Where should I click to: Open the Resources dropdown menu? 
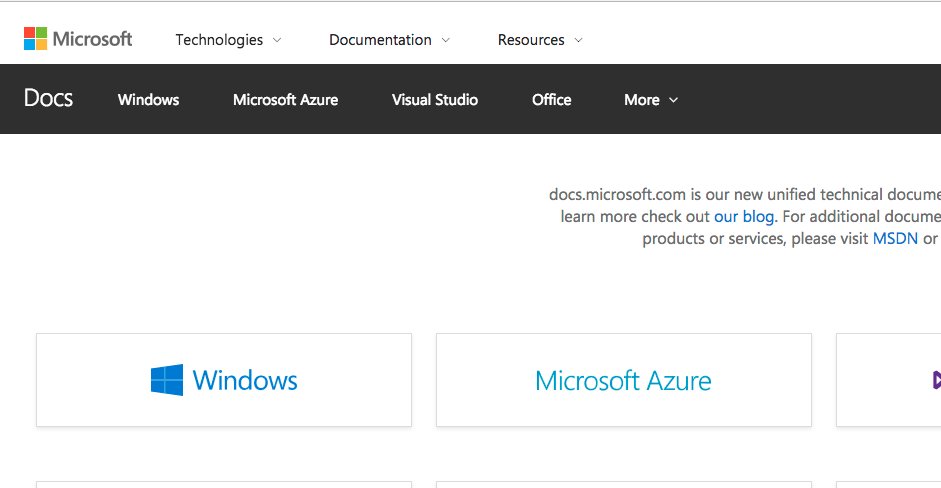click(540, 40)
